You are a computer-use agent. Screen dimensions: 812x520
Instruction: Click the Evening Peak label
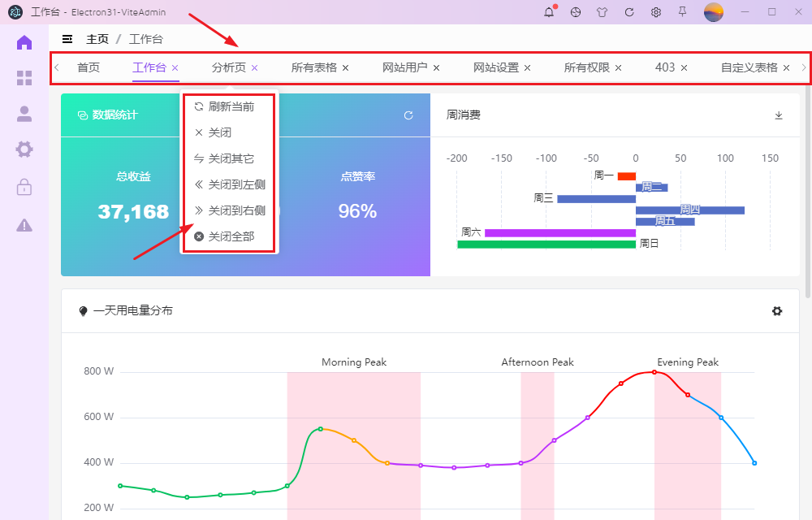688,362
